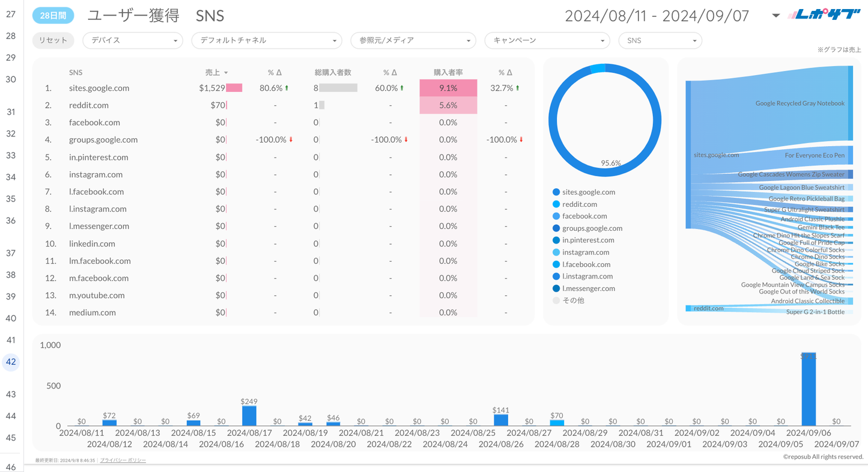Click red down arrow beside groups.google.com -100.0%
Image resolution: width=868 pixels, height=472 pixels.
(x=291, y=140)
